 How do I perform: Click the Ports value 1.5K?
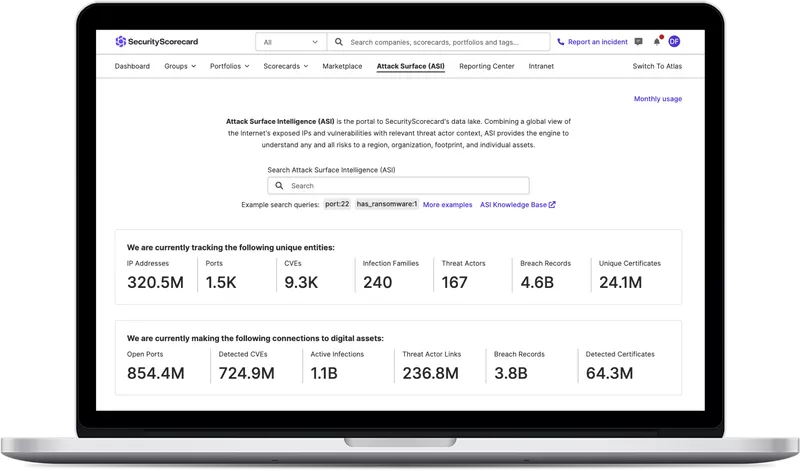pyautogui.click(x=221, y=282)
